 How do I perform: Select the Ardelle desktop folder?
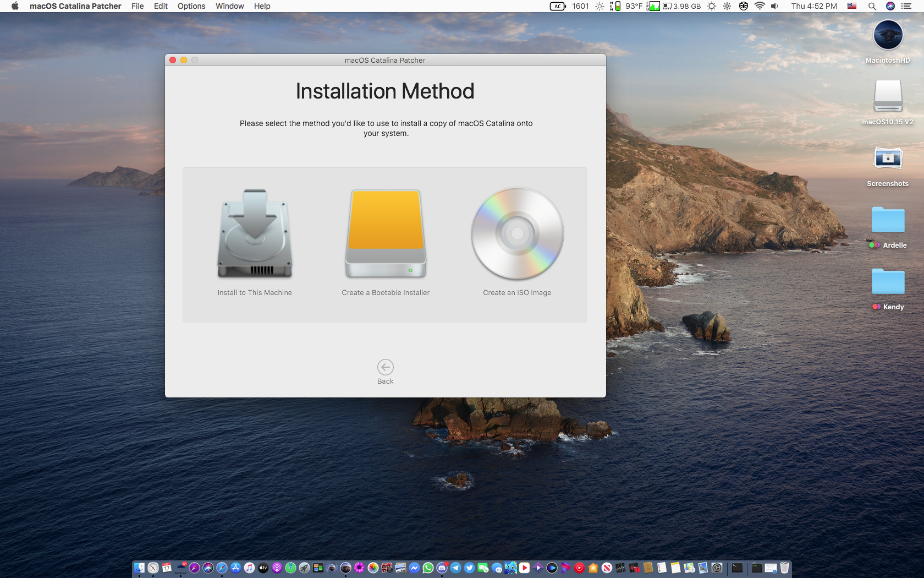coord(888,220)
